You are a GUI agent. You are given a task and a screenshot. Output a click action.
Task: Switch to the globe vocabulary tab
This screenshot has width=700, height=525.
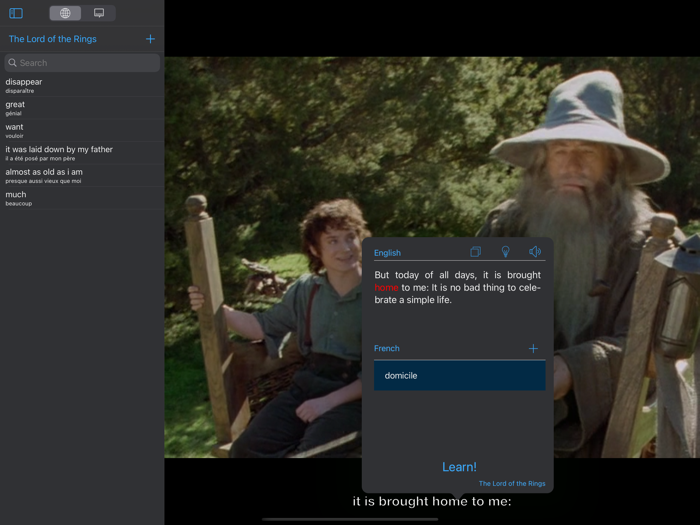(x=66, y=13)
